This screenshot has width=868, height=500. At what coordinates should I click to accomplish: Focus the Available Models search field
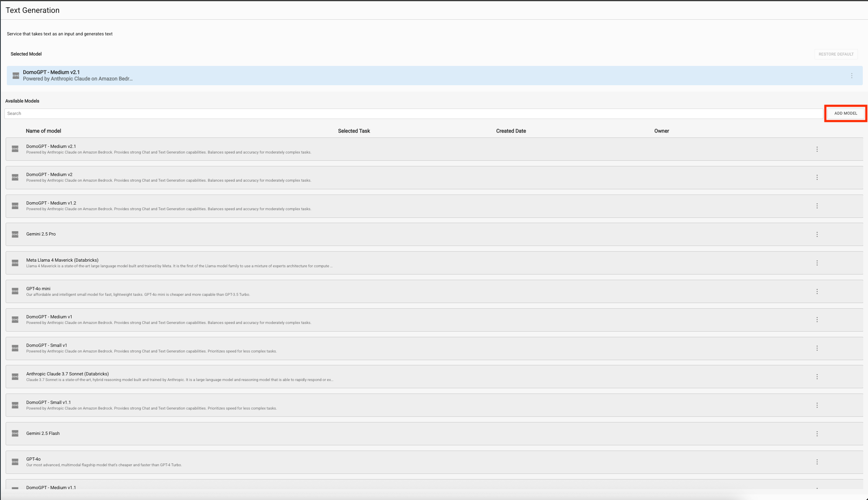pyautogui.click(x=414, y=113)
